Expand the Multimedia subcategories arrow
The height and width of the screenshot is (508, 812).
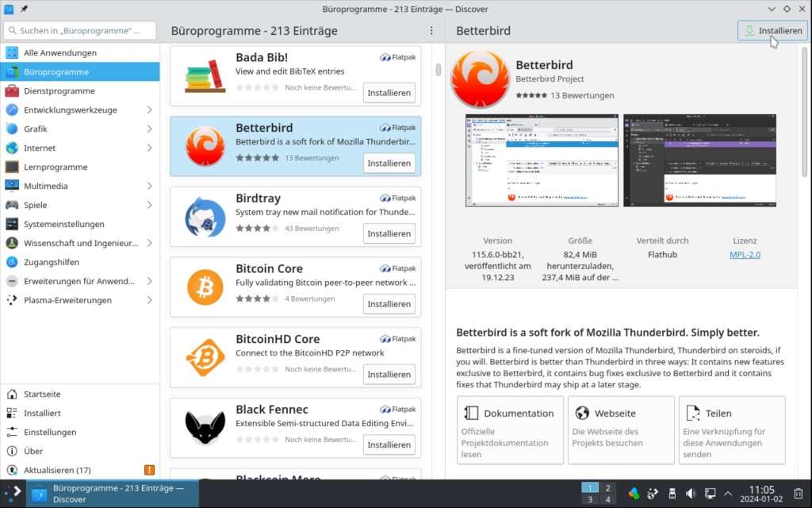[149, 186]
